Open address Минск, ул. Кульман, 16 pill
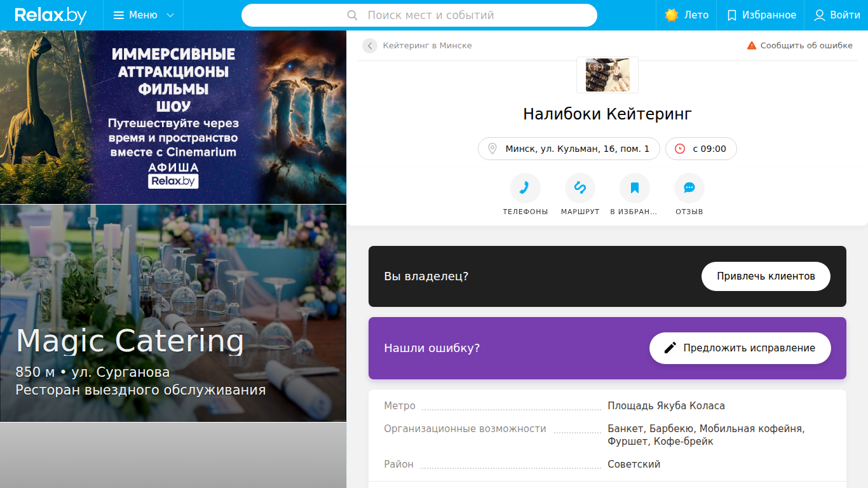 [569, 149]
